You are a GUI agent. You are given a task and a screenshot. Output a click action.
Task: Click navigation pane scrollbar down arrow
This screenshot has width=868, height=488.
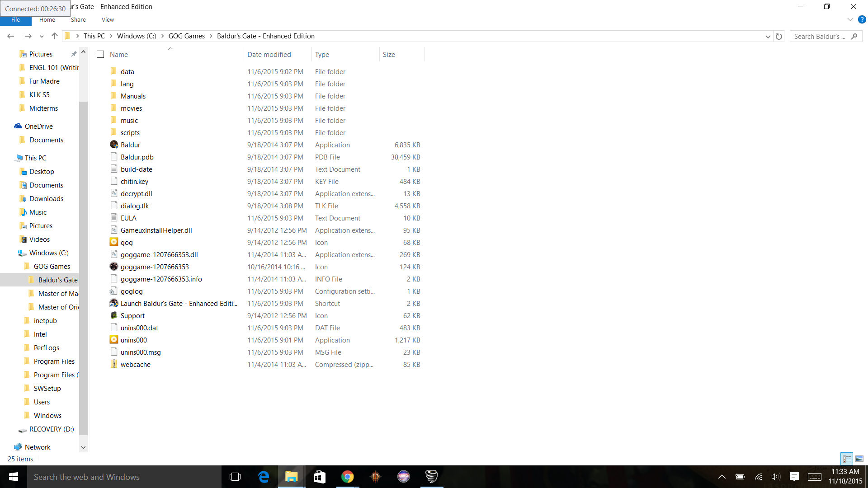point(83,447)
